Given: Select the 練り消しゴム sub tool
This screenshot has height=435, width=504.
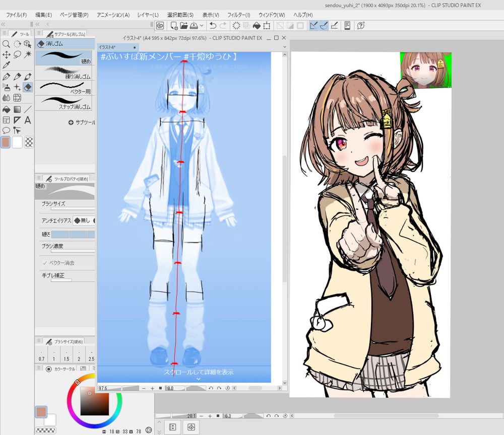Looking at the screenshot, I should point(64,73).
